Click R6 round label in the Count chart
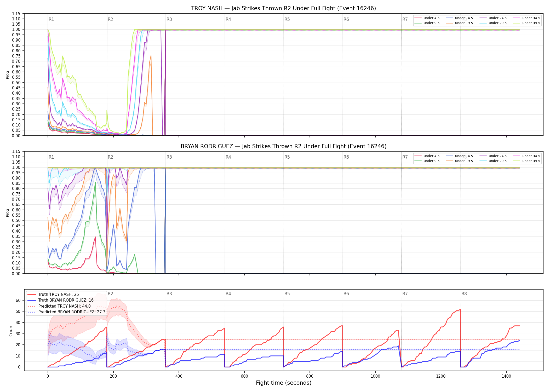Viewport: 549px width, 392px height. point(346,294)
